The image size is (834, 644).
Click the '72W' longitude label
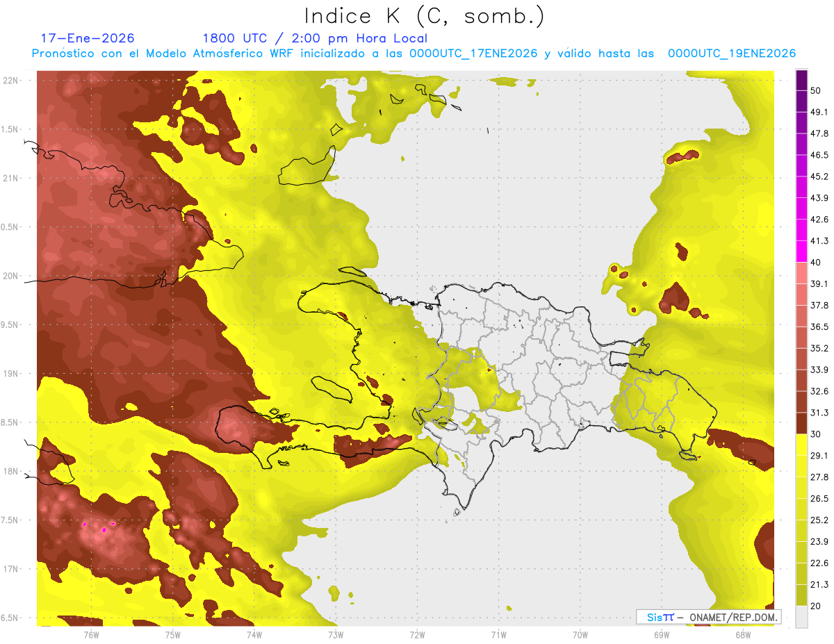pyautogui.click(x=417, y=636)
